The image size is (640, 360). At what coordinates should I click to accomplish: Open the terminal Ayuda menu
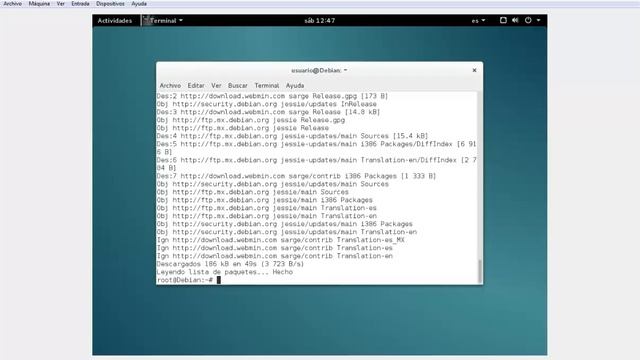tap(295, 86)
